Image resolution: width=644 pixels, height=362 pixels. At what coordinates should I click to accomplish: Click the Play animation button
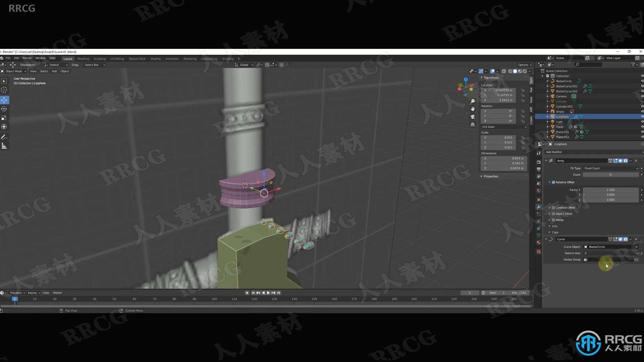[268, 293]
